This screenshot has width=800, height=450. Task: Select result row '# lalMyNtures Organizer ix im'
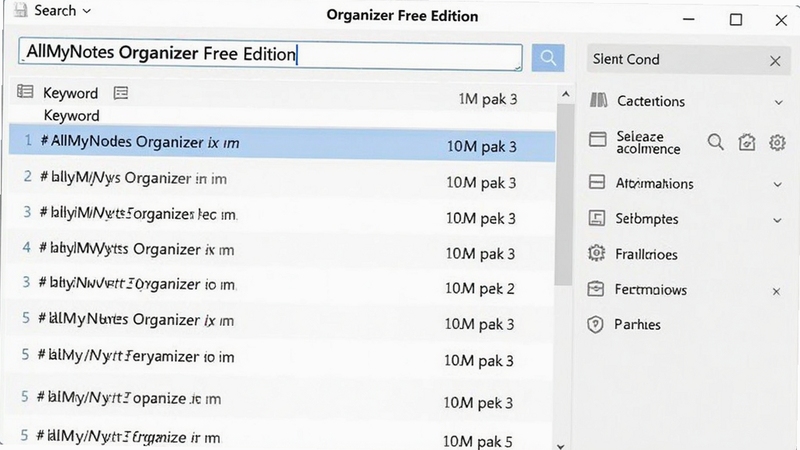pyautogui.click(x=282, y=321)
